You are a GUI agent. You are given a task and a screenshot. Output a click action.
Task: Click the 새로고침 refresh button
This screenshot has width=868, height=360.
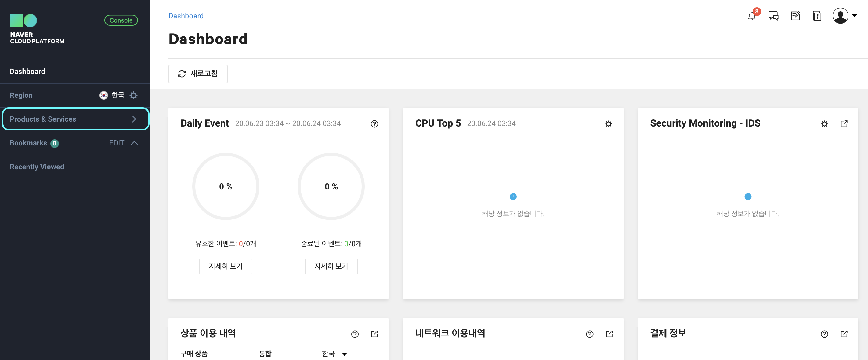(198, 74)
